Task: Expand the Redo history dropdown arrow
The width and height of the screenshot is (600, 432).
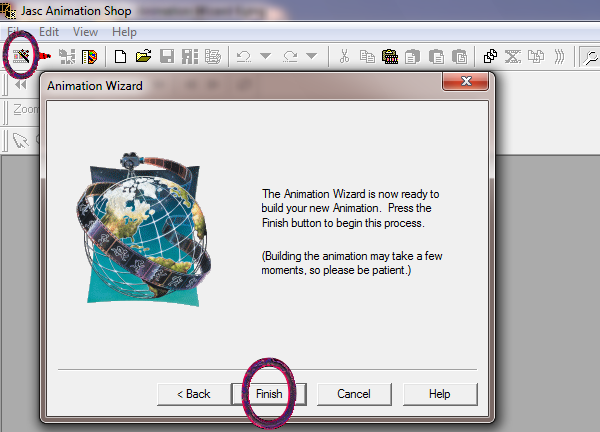Action: click(x=312, y=57)
